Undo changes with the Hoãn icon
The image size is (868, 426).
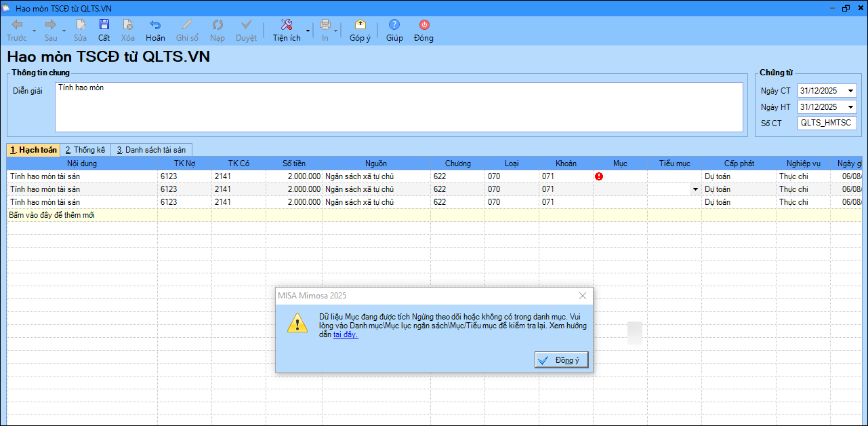tap(155, 24)
